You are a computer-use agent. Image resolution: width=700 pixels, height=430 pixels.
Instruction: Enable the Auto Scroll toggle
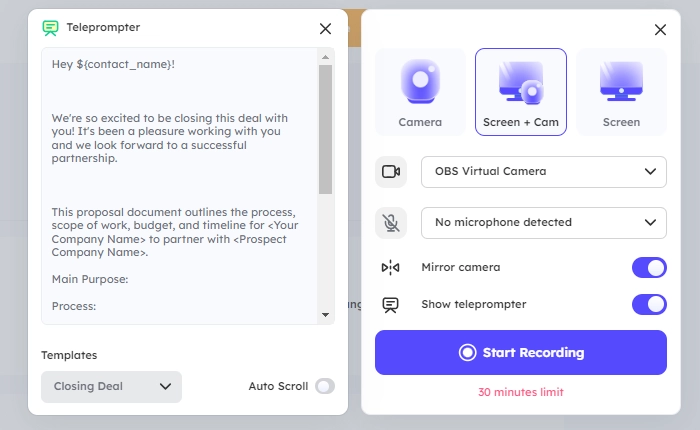324,386
